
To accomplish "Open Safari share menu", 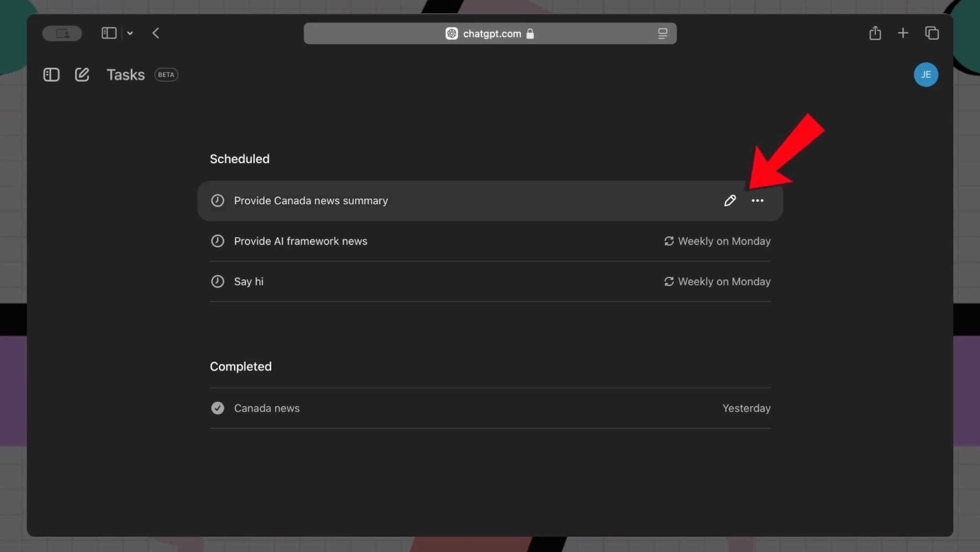I will tap(875, 33).
